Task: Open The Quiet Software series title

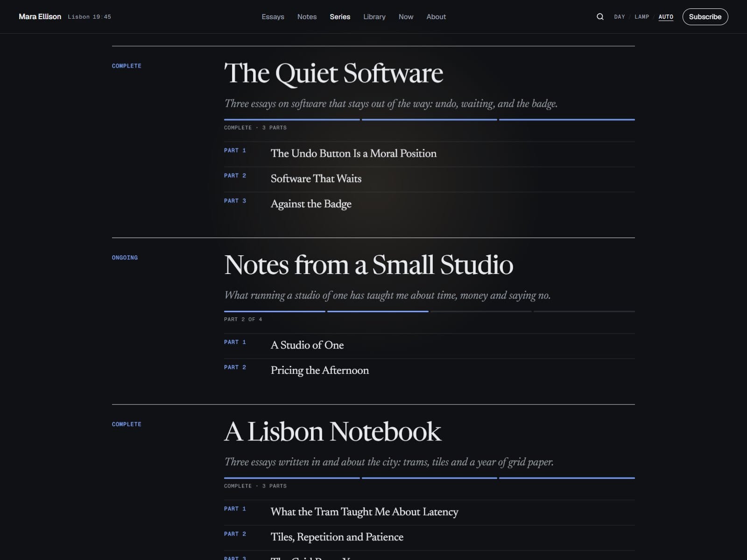Action: tap(333, 73)
